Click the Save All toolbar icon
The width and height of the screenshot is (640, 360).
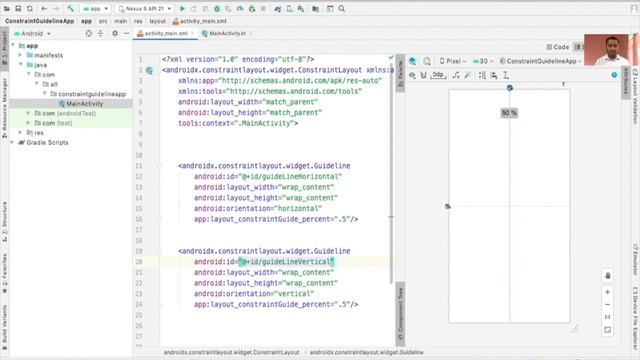click(x=18, y=9)
